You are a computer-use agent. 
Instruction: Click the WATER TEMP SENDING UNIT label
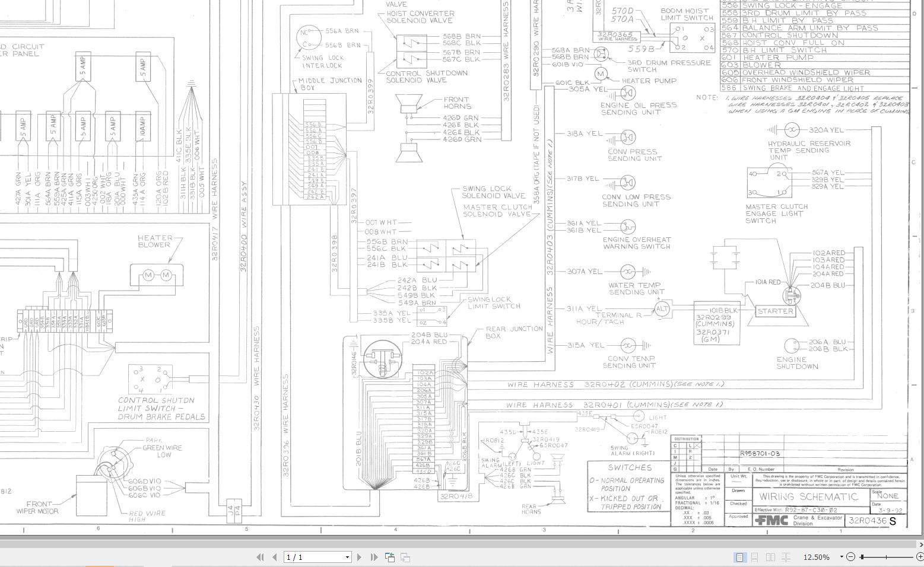coord(636,288)
